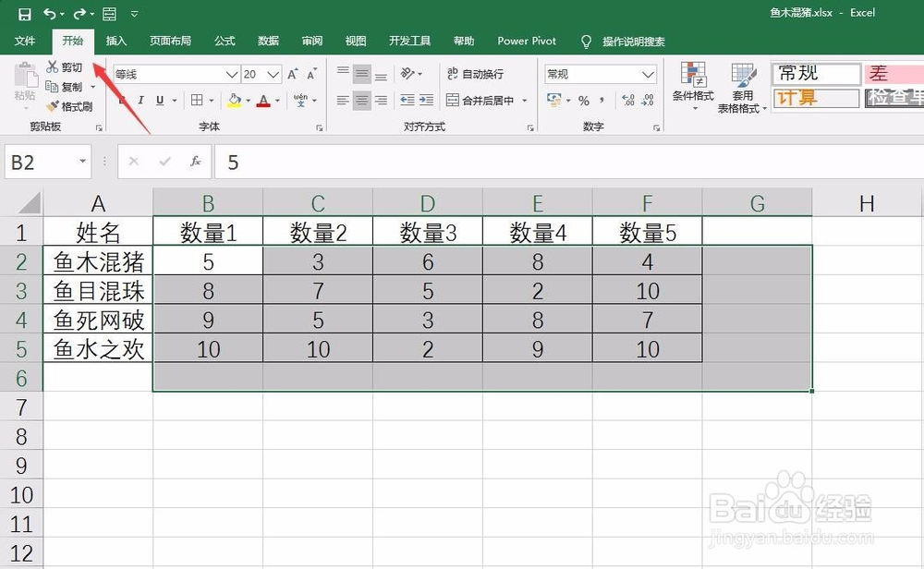Toggle underline formatting

160,100
